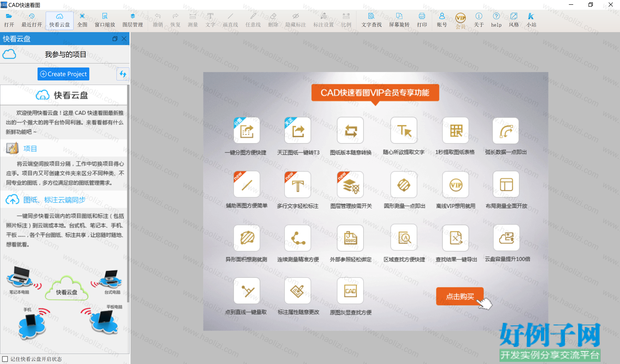Open the help toolbar item

(x=496, y=20)
